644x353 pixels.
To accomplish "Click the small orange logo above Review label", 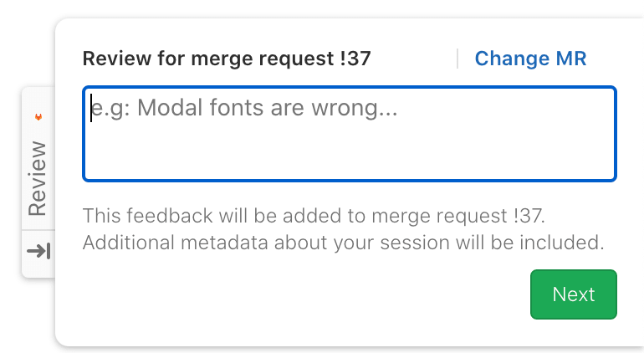I will tap(38, 117).
